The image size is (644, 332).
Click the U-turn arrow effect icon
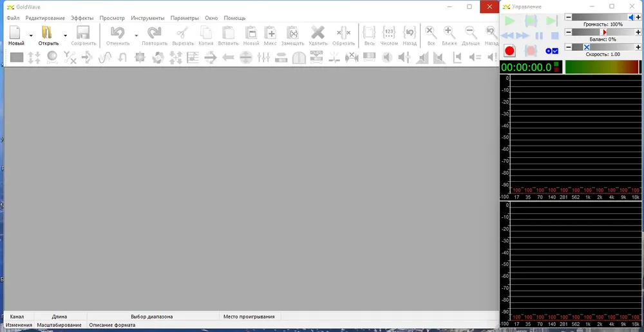(122, 57)
